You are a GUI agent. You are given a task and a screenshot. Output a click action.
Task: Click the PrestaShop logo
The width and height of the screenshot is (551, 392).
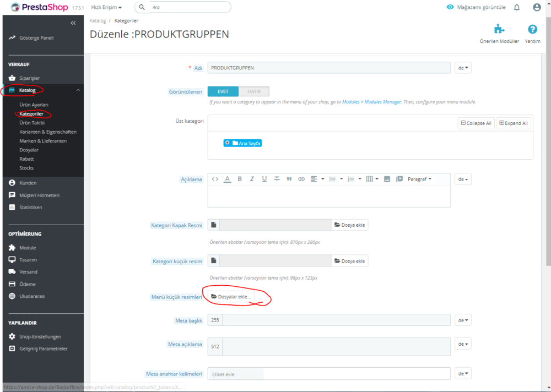pyautogui.click(x=39, y=7)
